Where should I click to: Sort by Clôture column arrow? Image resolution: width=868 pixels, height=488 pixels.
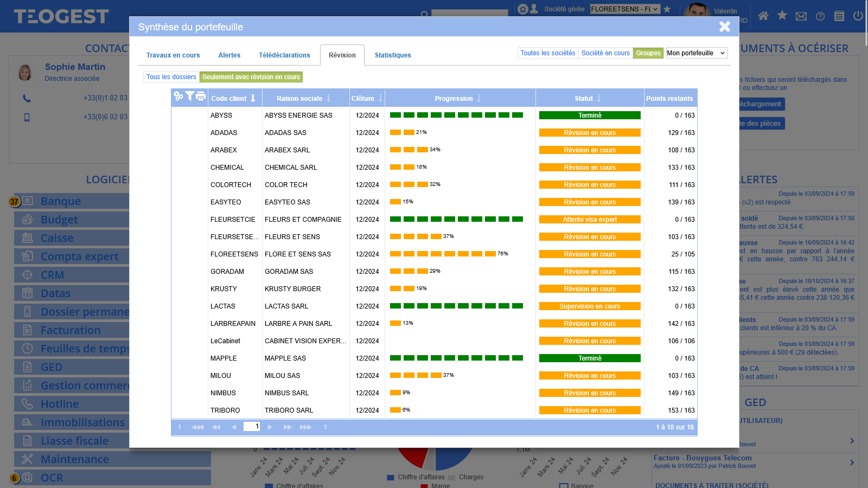pyautogui.click(x=380, y=98)
